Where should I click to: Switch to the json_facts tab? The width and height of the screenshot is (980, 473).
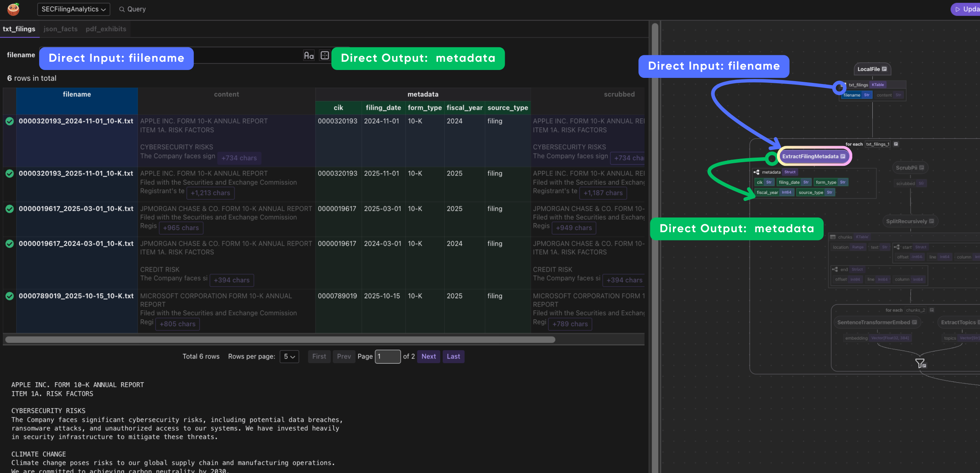coord(60,29)
